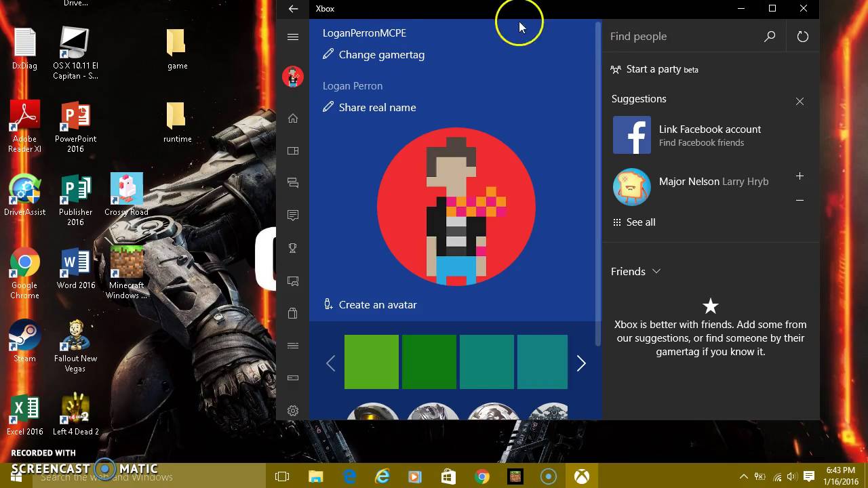Open the three-lines icon above Connect

coord(293,346)
